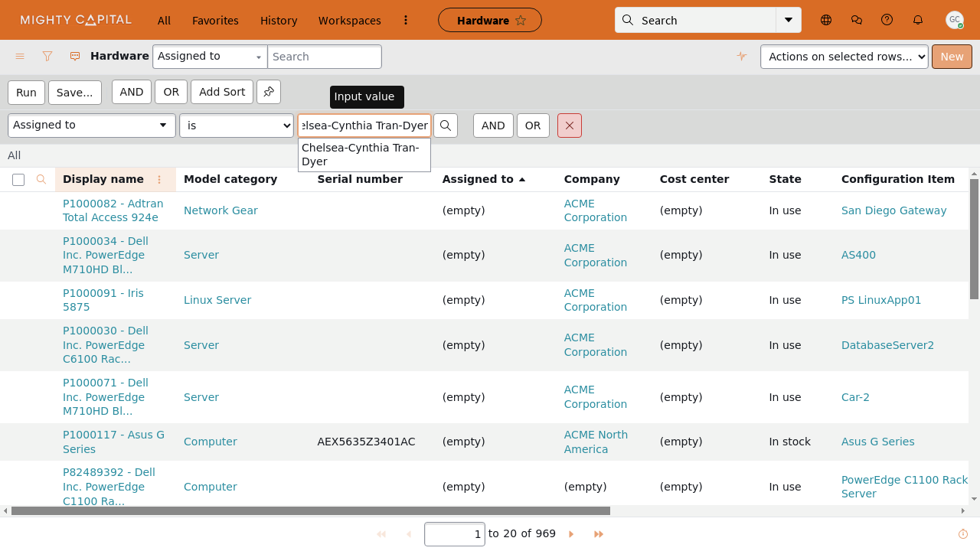The image size is (980, 551).
Task: Open AS400 configuration item link
Action: [858, 255]
